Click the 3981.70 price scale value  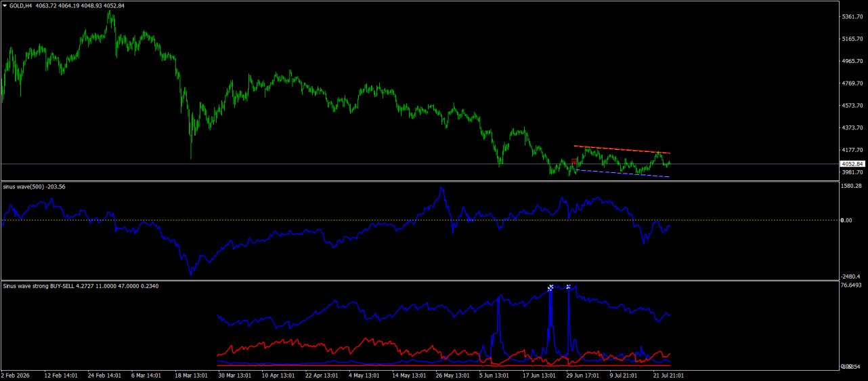pos(852,172)
